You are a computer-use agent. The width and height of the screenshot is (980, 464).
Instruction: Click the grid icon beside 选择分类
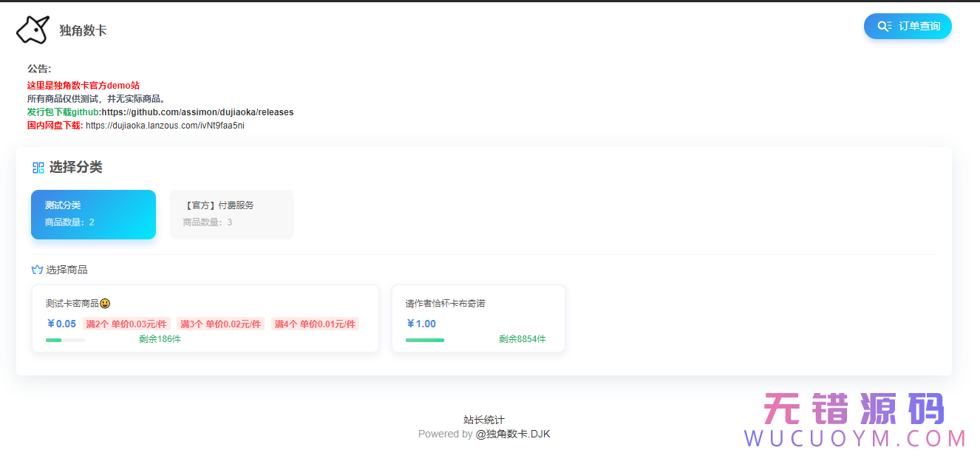pos(38,168)
